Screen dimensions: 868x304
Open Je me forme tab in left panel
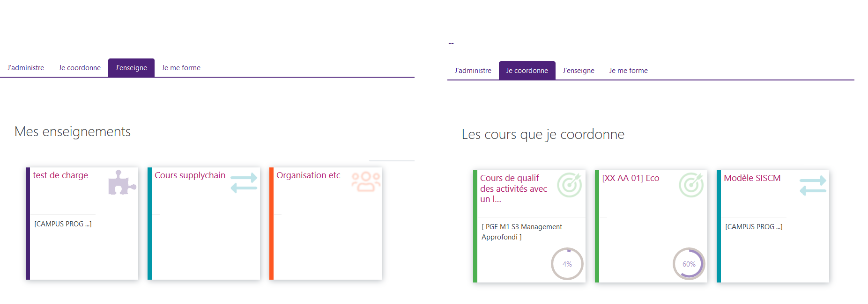(181, 68)
